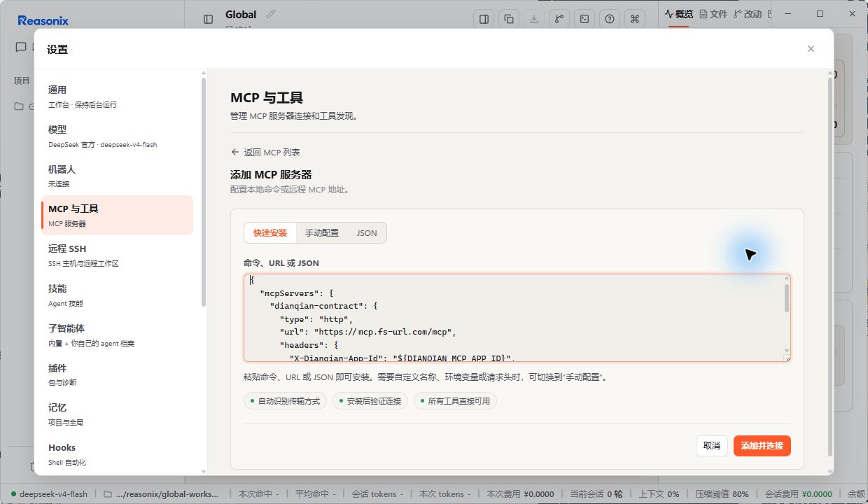Open help question-mark icon in toolbar

[610, 20]
